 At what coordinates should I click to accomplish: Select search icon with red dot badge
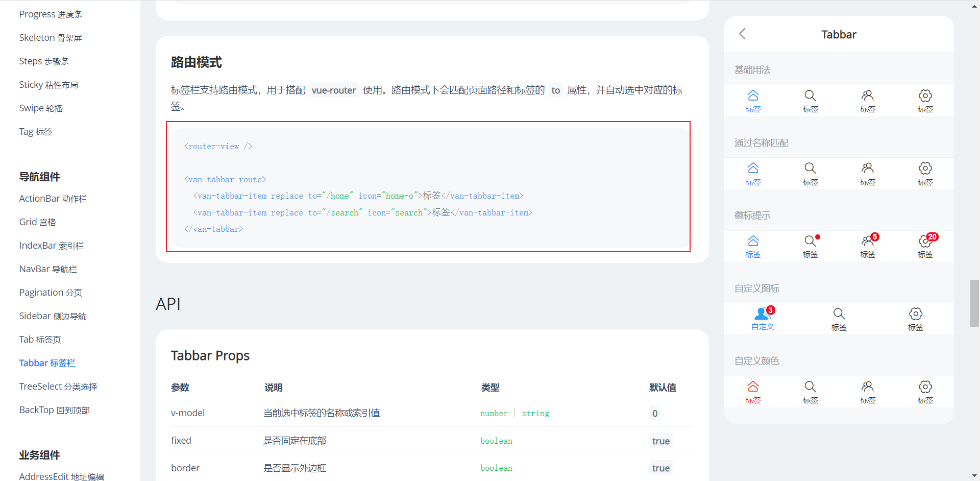pos(810,241)
